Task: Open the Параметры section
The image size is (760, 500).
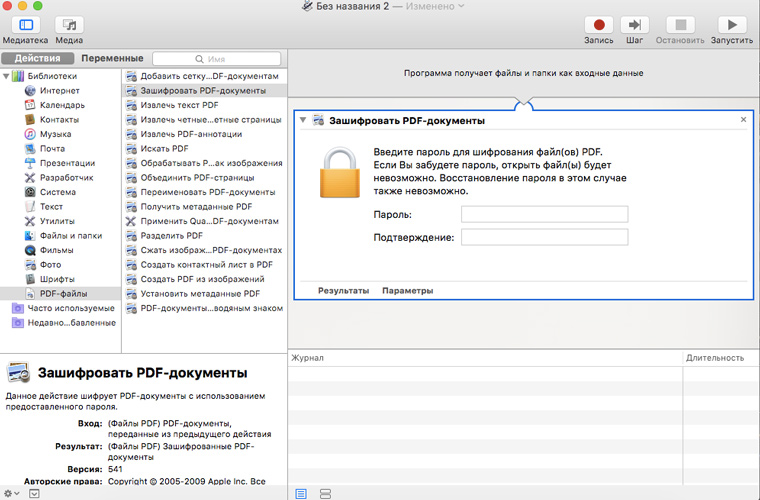Action: pyautogui.click(x=408, y=291)
